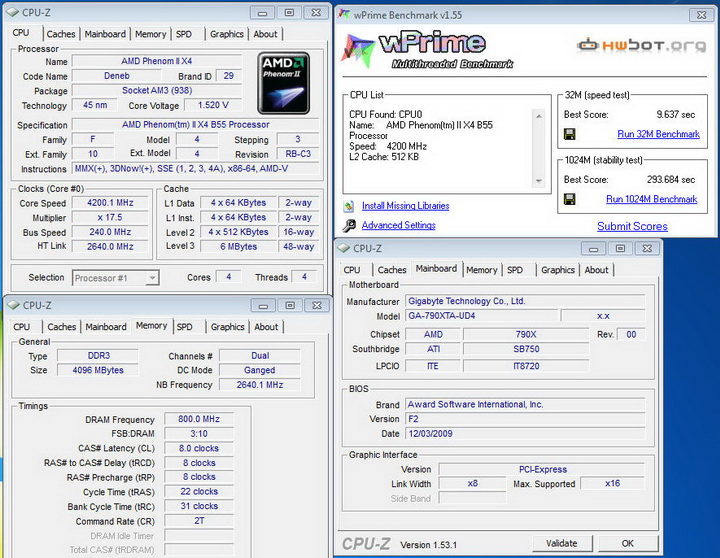
Task: Click the BIOS date 12/03/2009 field
Action: pos(525,434)
